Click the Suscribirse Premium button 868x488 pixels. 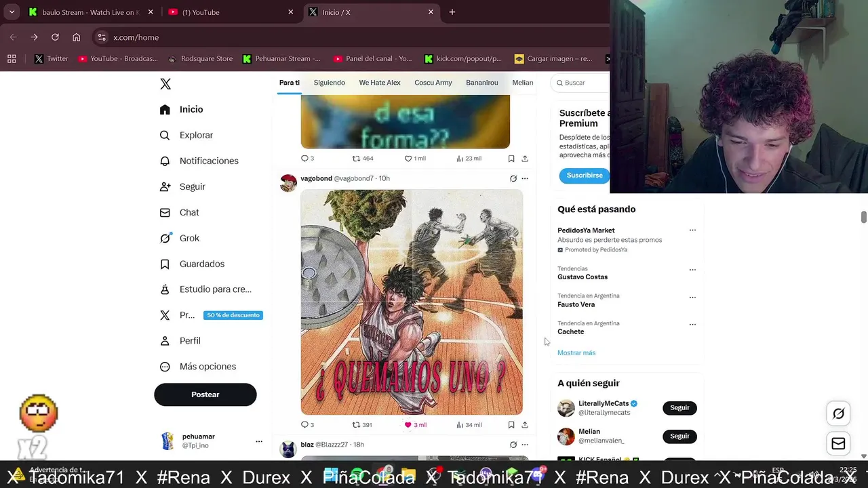pyautogui.click(x=585, y=175)
